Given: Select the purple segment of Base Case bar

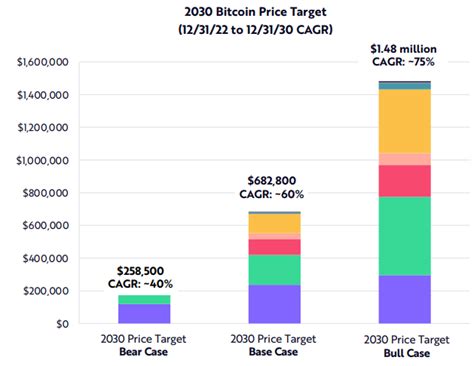Looking at the screenshot, I should click(x=274, y=304).
